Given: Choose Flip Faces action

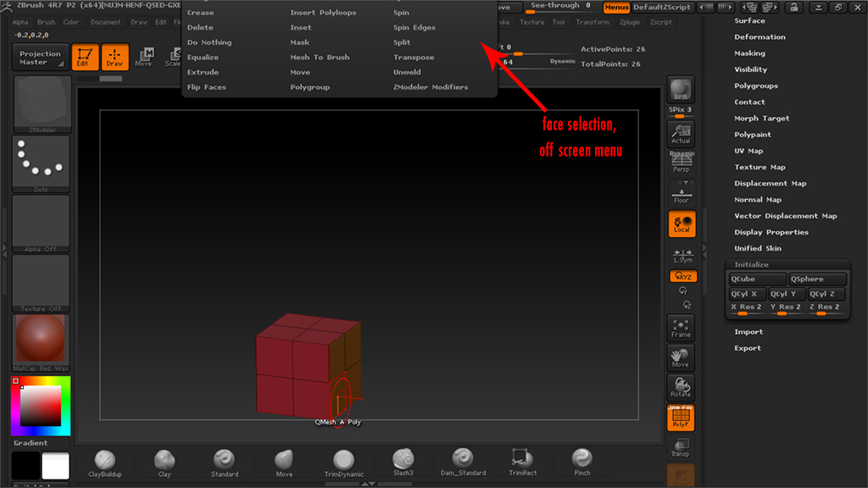Looking at the screenshot, I should [207, 87].
